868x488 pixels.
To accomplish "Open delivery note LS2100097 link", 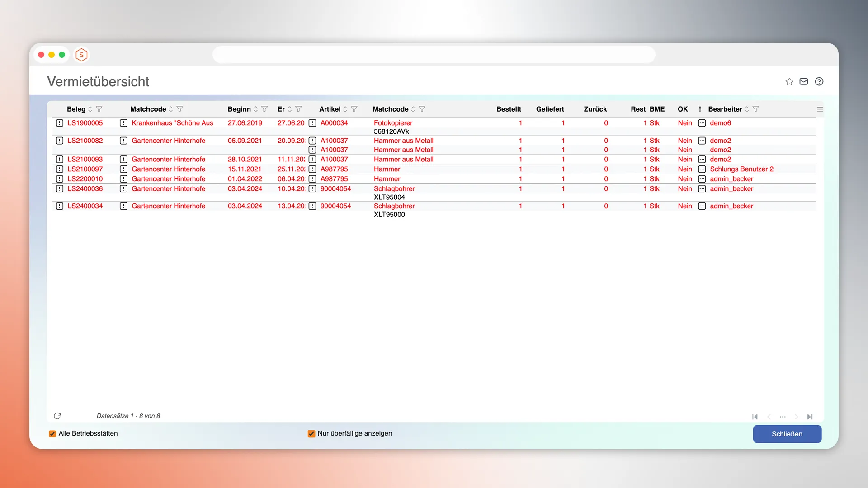I will [x=85, y=169].
